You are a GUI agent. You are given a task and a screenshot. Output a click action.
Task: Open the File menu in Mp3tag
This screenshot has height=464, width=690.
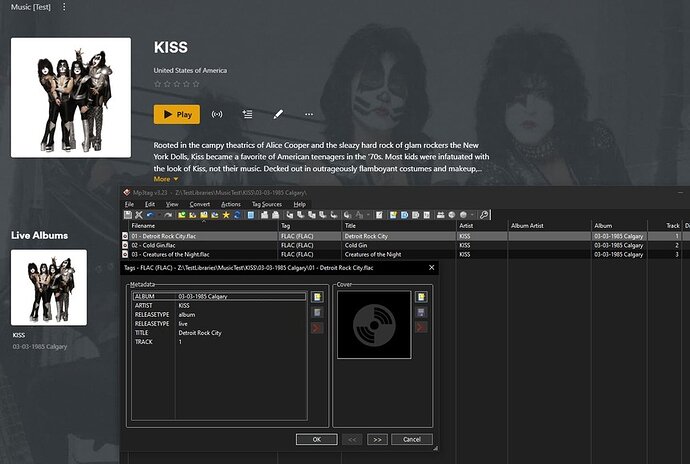click(x=129, y=204)
